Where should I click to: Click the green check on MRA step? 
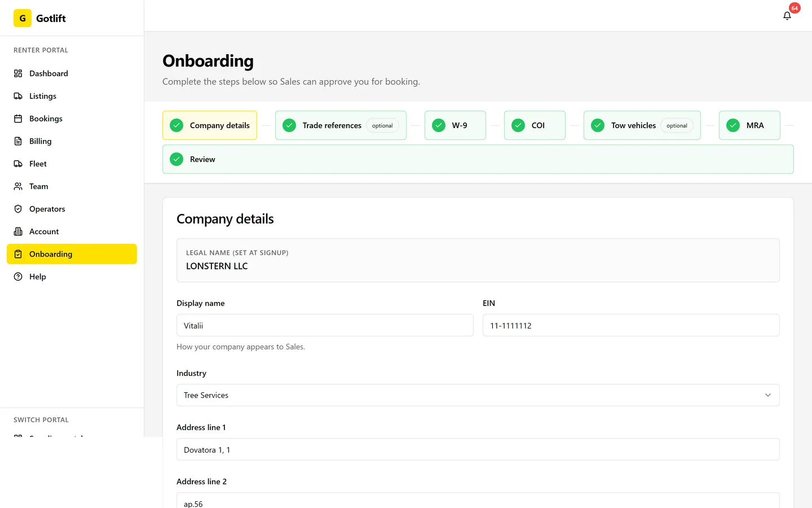click(733, 125)
